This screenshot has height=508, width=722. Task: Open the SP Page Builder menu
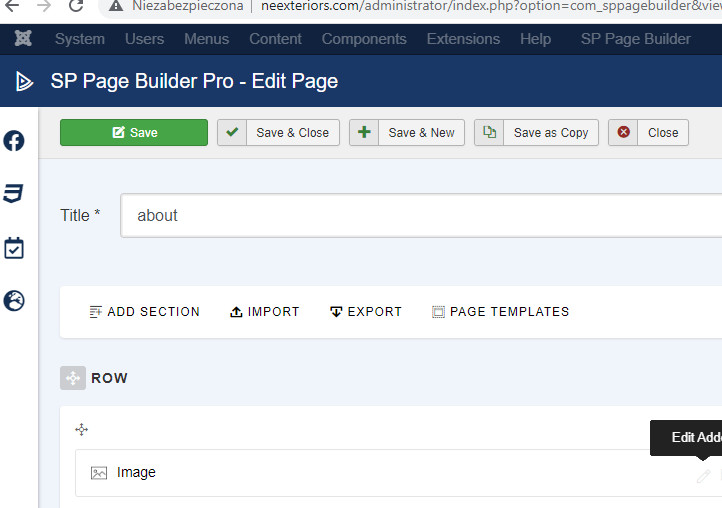click(635, 39)
